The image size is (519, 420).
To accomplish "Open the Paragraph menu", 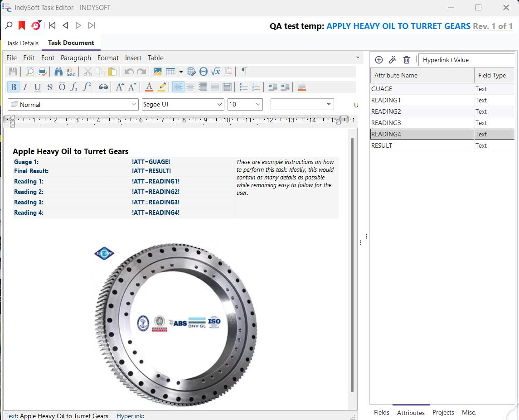I will click(76, 58).
